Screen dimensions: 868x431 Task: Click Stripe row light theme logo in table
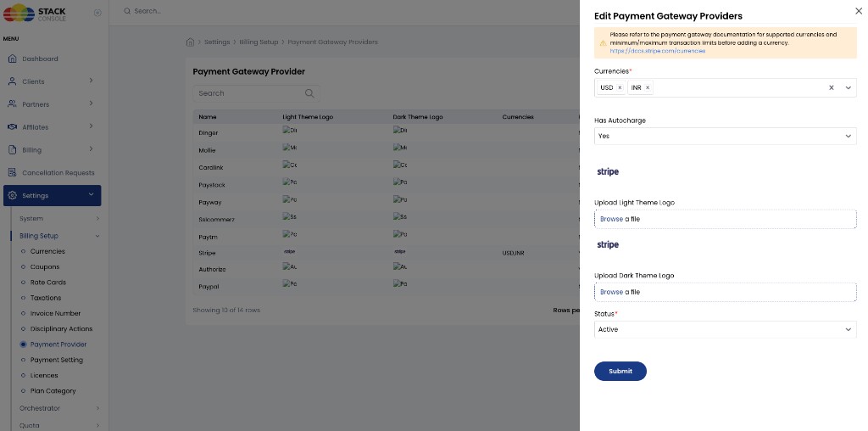[x=290, y=251]
